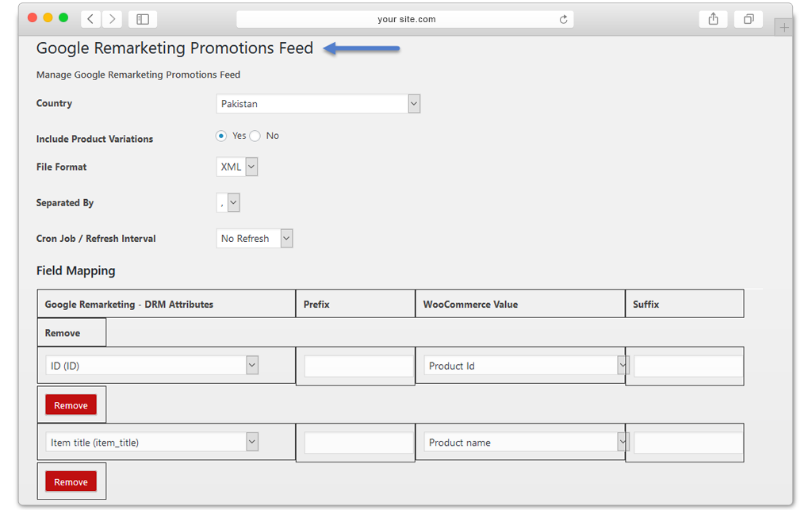Screen dimensions: 812x510
Task: Open the File Format dropdown showing XML
Action: [x=236, y=167]
